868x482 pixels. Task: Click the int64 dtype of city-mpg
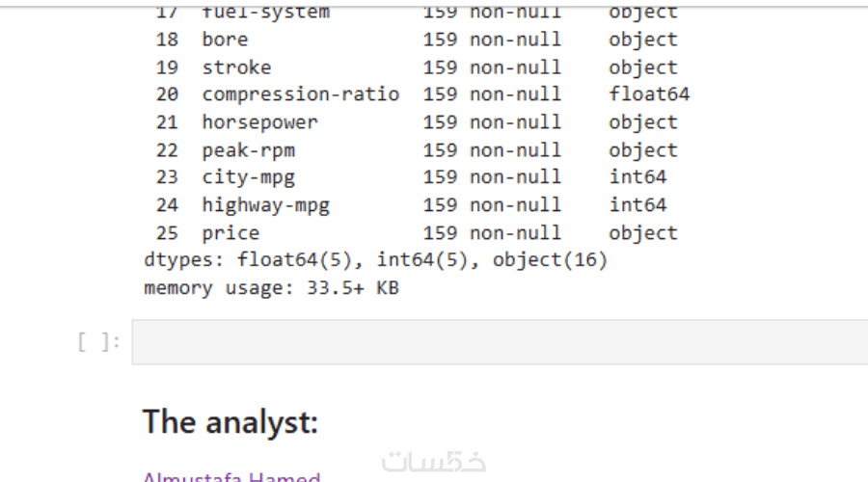pos(637,177)
